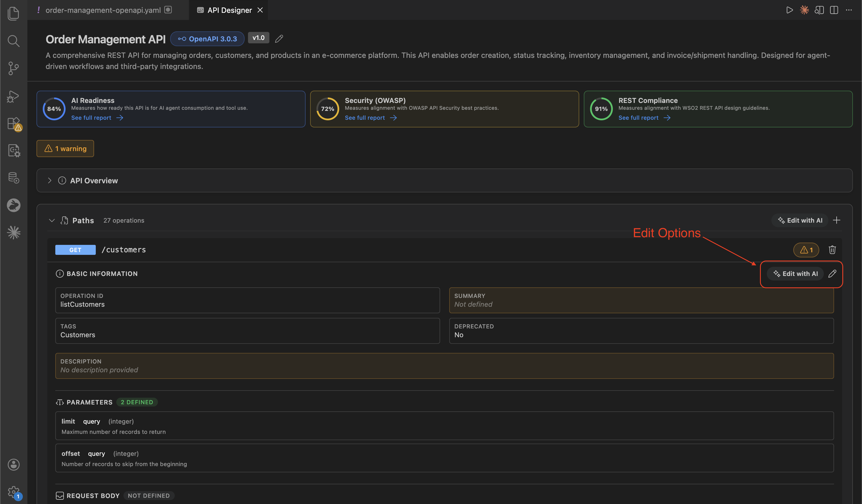This screenshot has width=862, height=504.
Task: Click the Parameters section icon
Action: [60, 402]
